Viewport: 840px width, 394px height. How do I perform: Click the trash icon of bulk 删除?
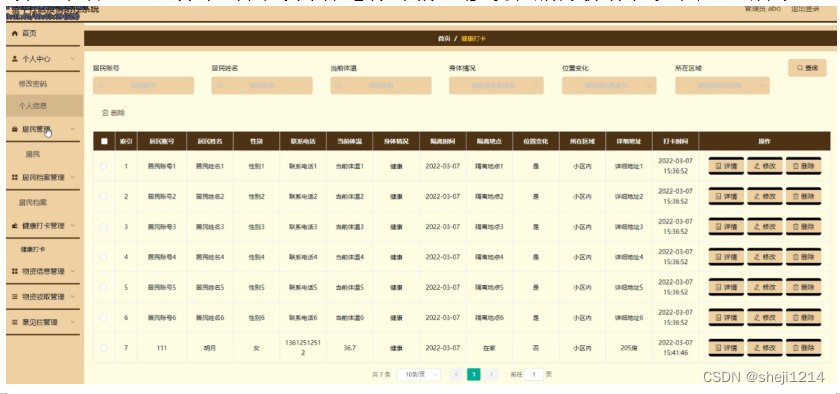coord(105,113)
